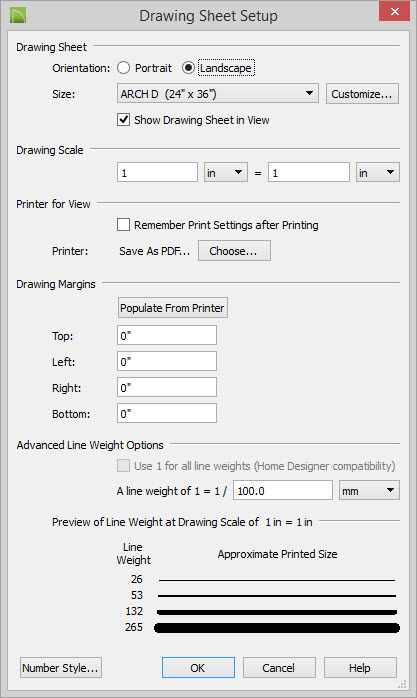
Task: Click the Customize... button
Action: coord(362,94)
